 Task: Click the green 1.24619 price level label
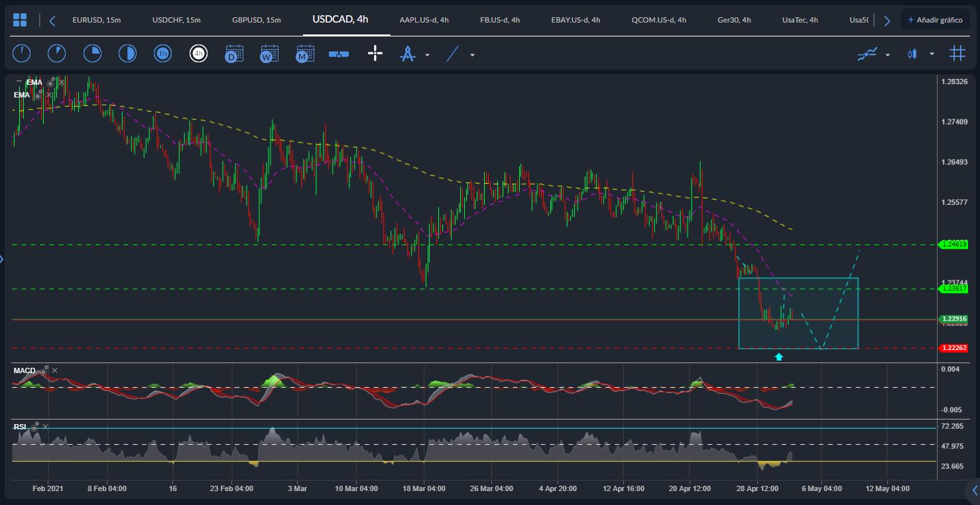click(x=953, y=245)
